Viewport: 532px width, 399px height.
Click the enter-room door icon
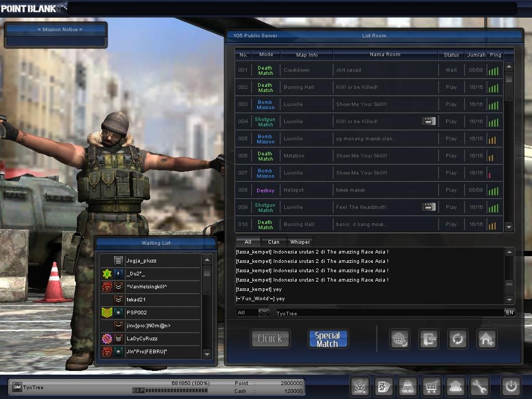429,339
